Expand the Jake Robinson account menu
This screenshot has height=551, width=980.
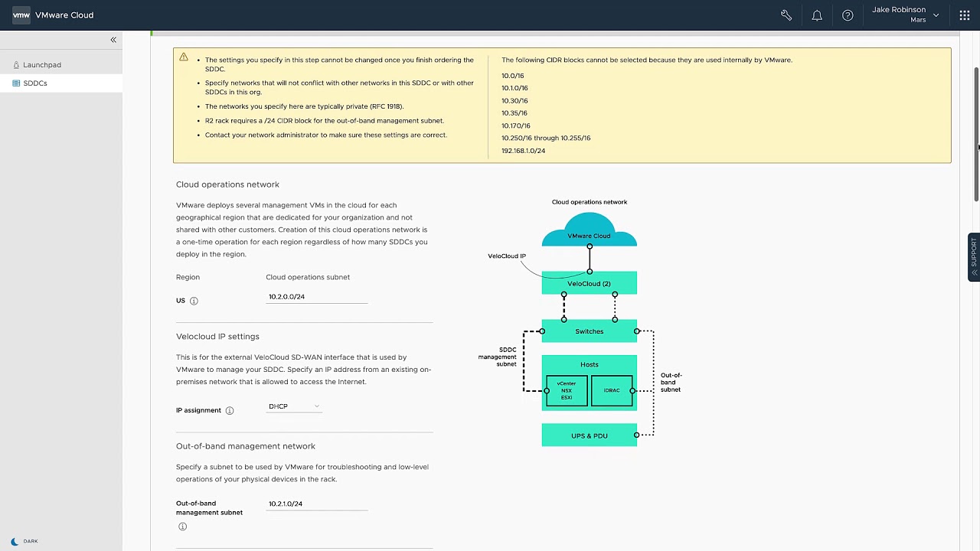coord(905,15)
